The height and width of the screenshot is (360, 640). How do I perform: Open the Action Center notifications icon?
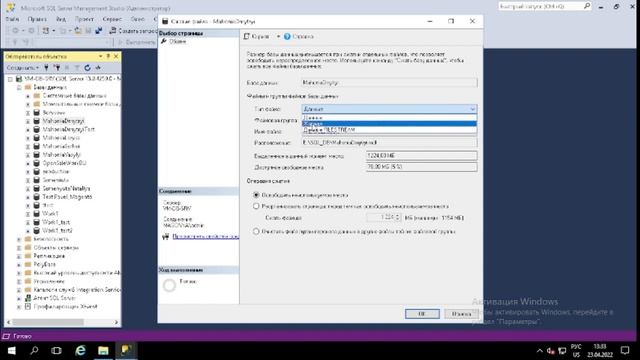(625, 351)
